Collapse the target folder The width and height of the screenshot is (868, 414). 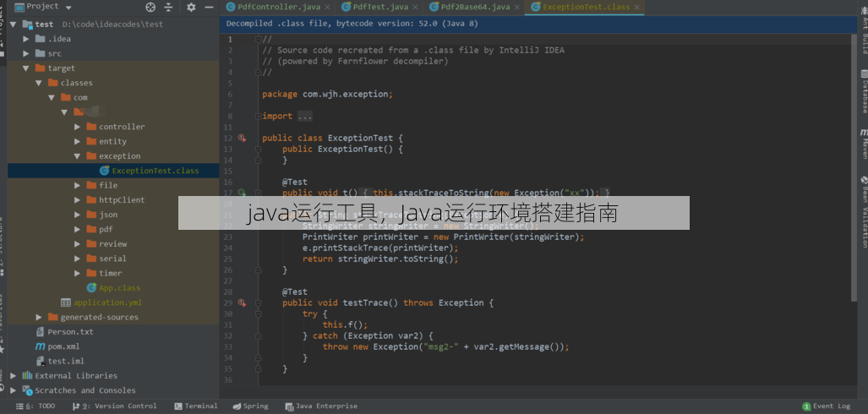tap(26, 68)
